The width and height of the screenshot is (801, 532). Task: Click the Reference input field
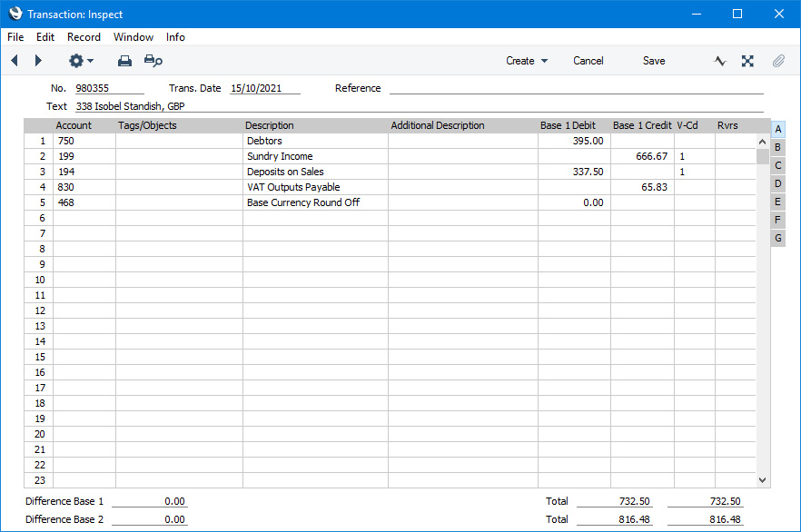coord(576,88)
